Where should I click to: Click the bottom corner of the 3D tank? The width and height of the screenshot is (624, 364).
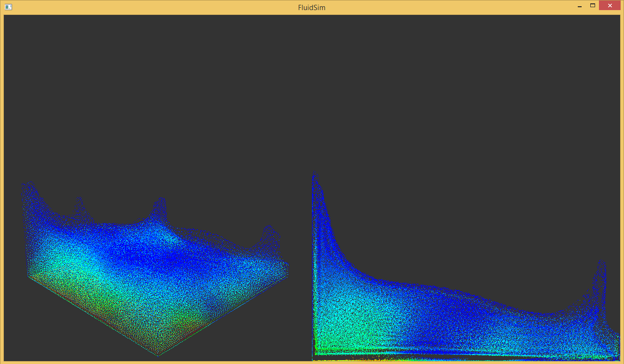(x=158, y=355)
